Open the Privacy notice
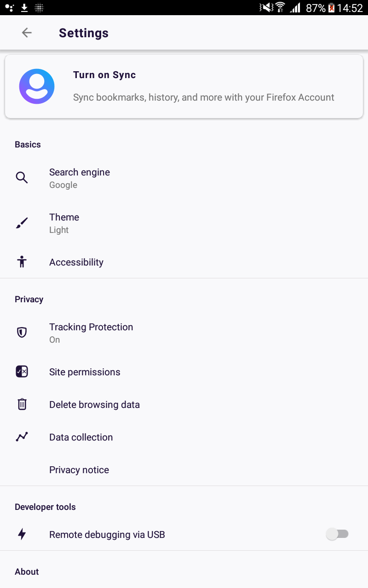 click(x=79, y=469)
